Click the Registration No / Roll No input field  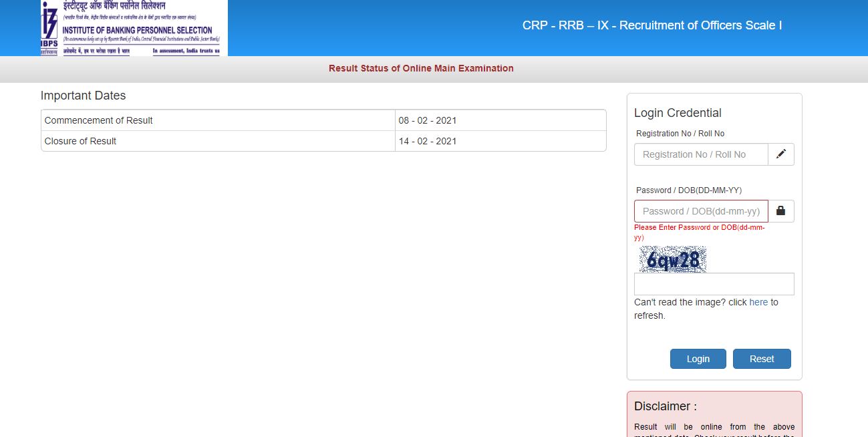pos(700,154)
